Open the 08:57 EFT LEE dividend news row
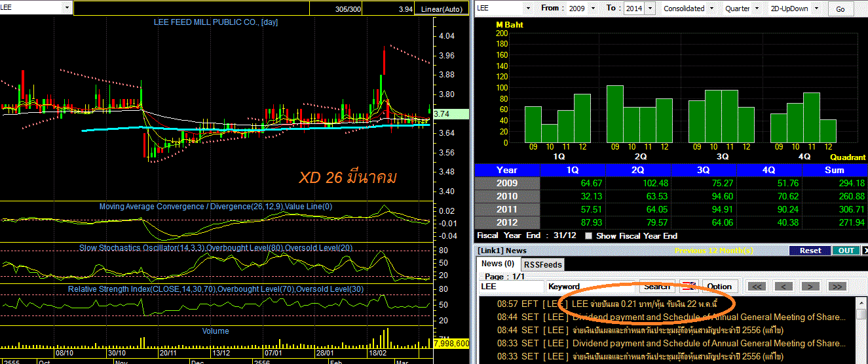868x364 pixels. [666, 304]
